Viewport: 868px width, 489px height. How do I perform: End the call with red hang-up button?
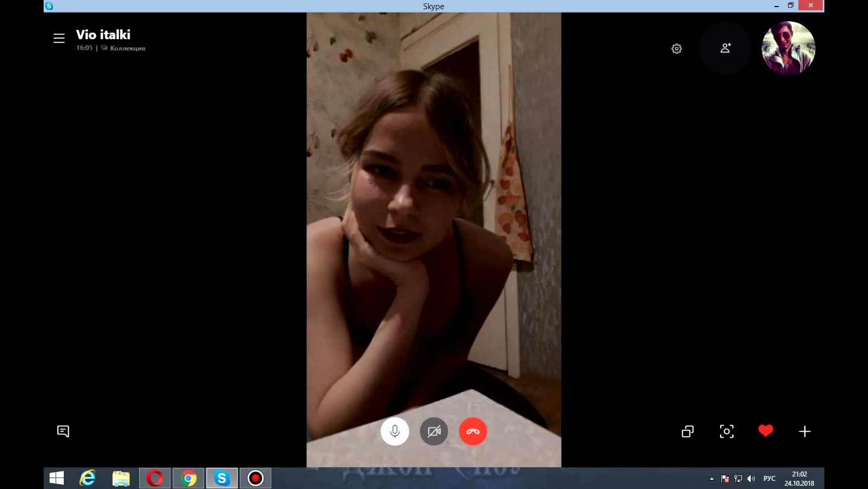click(473, 431)
